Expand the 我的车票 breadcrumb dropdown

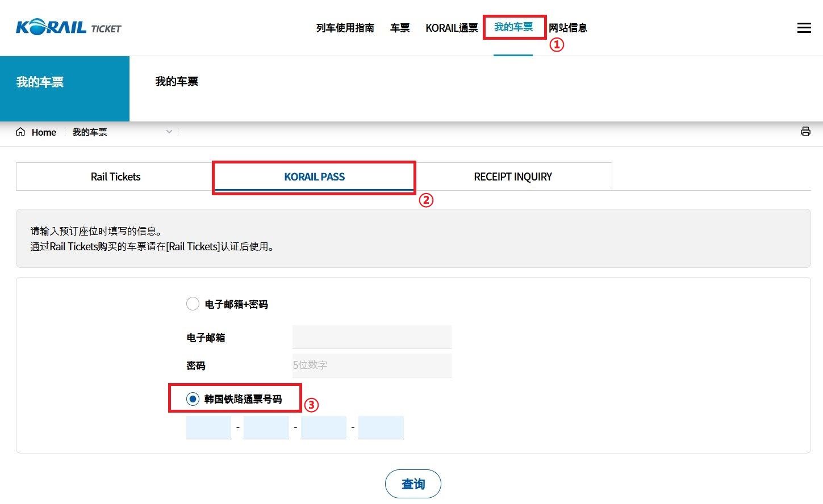coord(169,132)
